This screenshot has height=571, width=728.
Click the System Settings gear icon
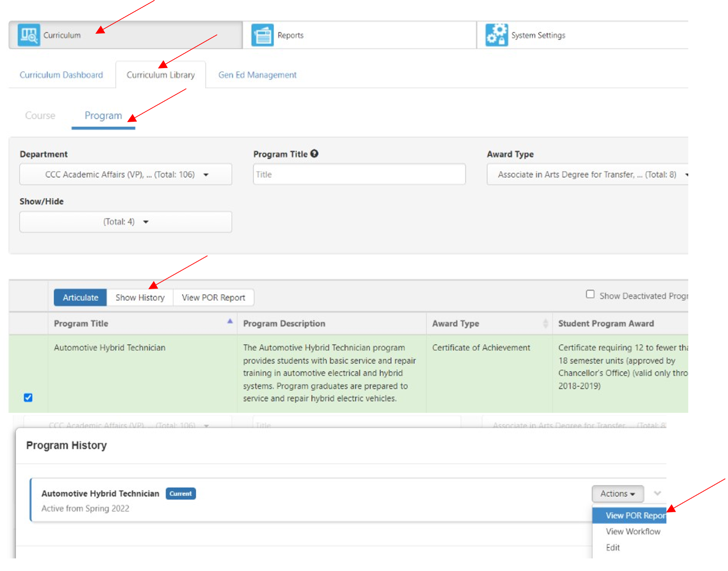[497, 34]
